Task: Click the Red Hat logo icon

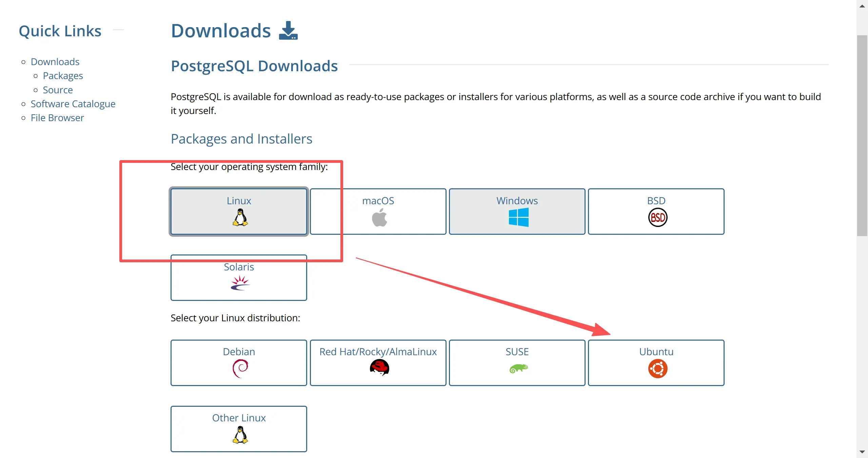Action: point(379,368)
